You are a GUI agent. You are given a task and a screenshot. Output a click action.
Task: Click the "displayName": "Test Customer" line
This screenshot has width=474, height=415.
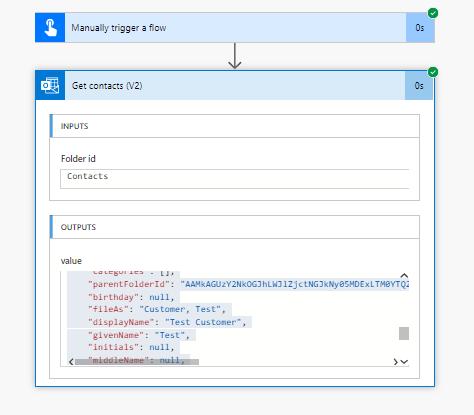(x=167, y=322)
